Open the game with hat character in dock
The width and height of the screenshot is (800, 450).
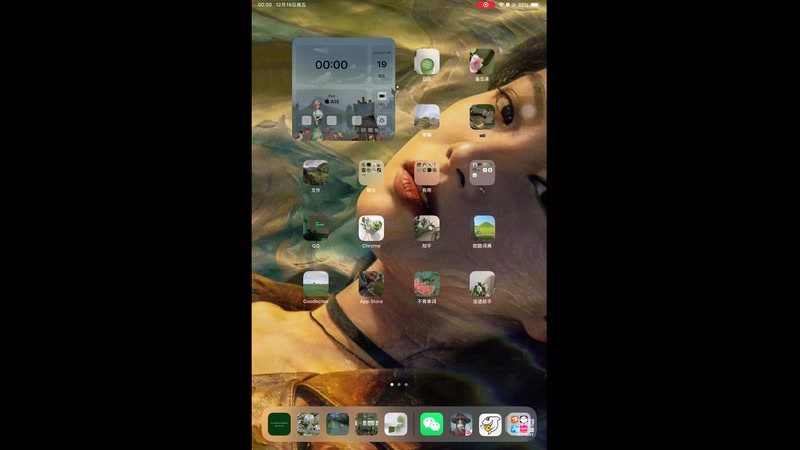(x=461, y=424)
